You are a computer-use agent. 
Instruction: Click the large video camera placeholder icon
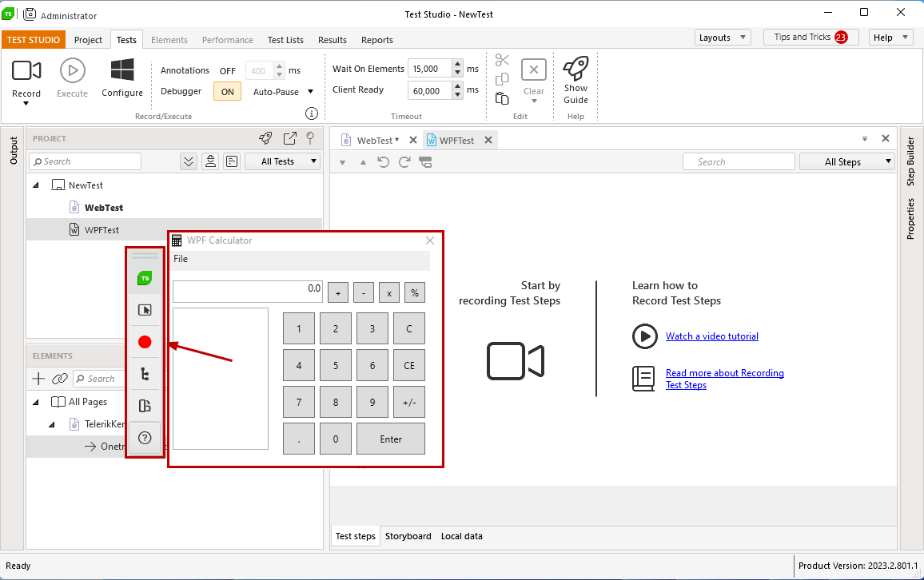tap(515, 361)
